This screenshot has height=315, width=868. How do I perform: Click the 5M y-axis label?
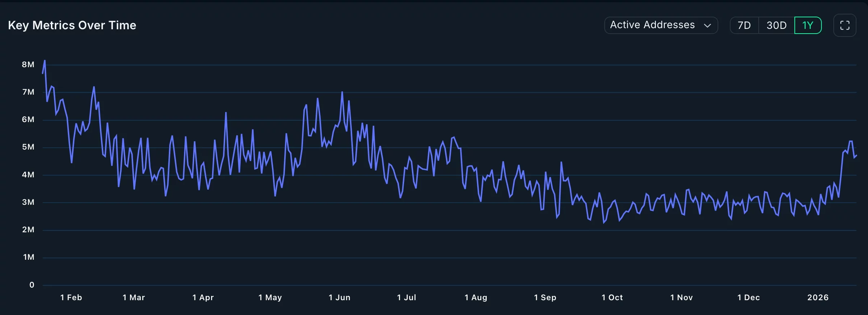click(x=28, y=147)
